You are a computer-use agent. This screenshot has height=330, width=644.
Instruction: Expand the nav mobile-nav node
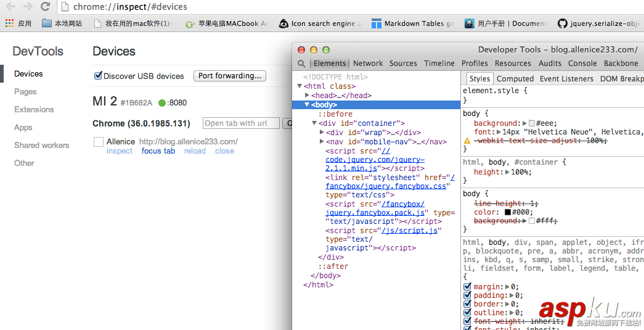coord(322,142)
